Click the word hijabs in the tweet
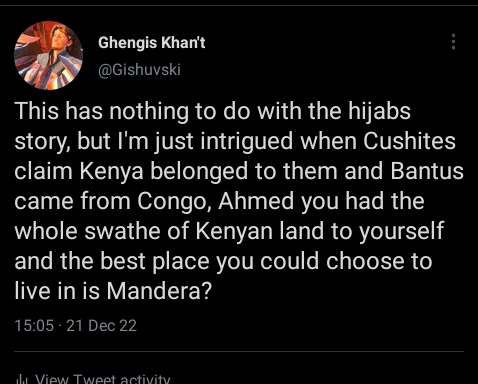Screen dimensions: 478x384 pyautogui.click(x=379, y=111)
